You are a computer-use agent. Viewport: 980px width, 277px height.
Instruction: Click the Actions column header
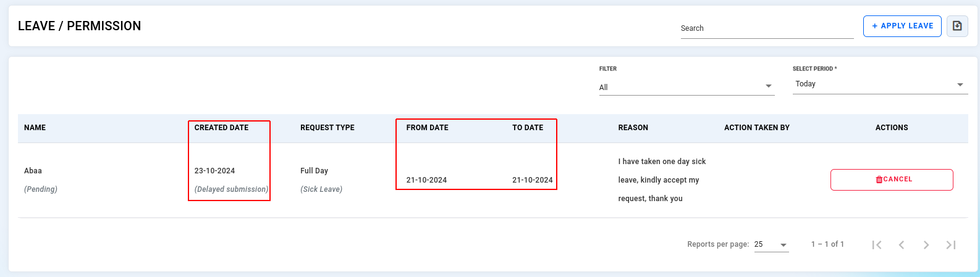pos(892,128)
